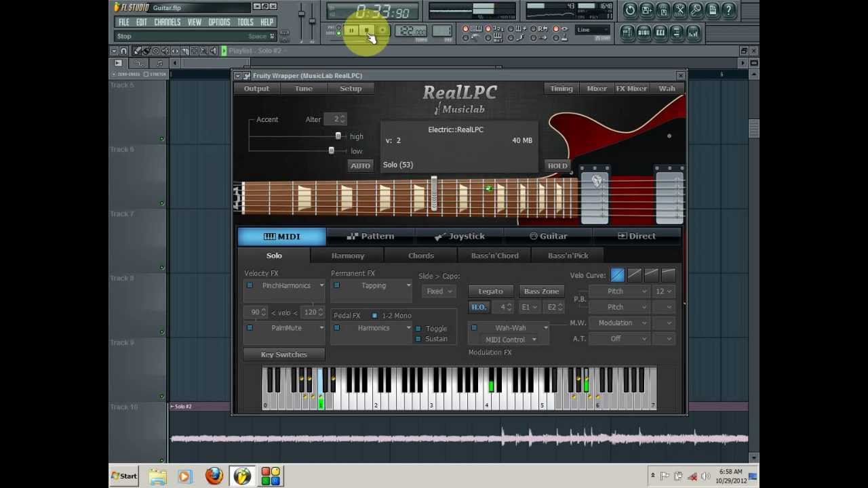Click the HOLD button
Image resolution: width=868 pixels, height=488 pixels.
[557, 165]
